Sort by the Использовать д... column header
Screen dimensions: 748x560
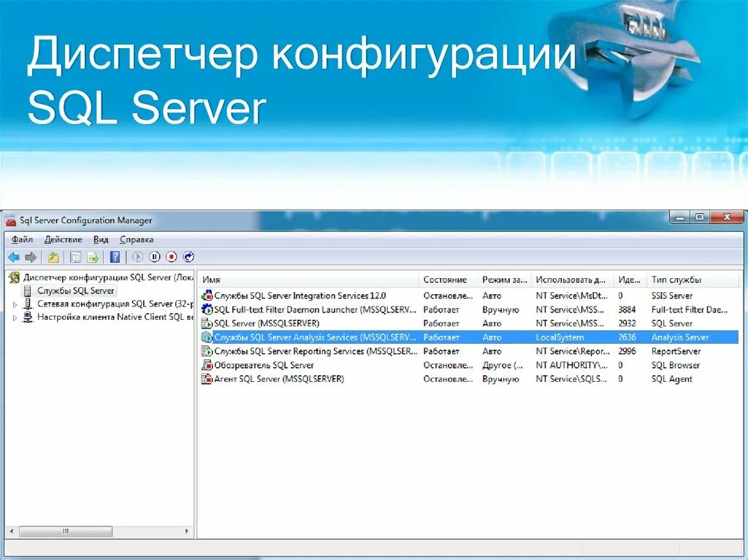(x=572, y=280)
